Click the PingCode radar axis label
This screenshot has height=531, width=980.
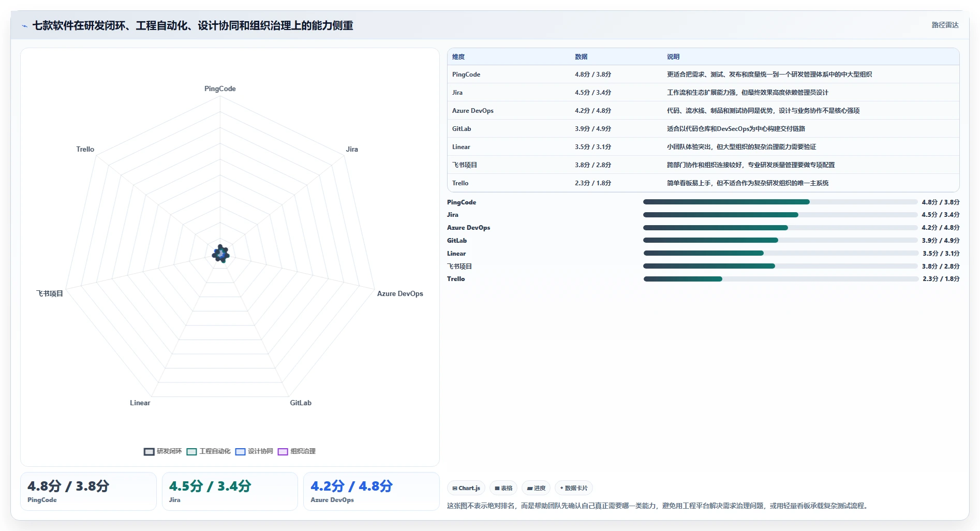220,89
